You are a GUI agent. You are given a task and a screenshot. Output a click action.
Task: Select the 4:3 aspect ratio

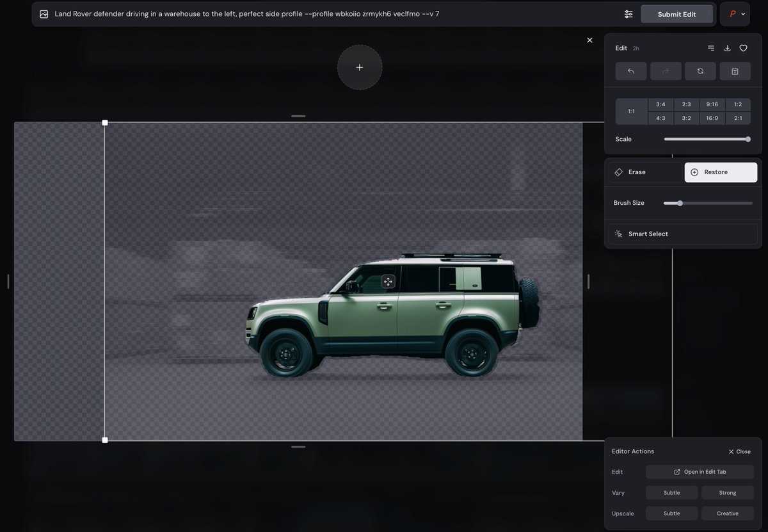(660, 118)
